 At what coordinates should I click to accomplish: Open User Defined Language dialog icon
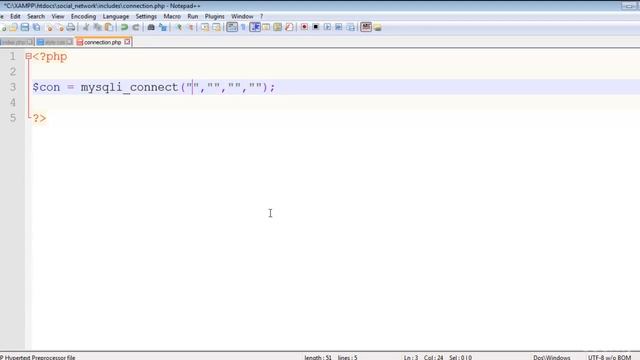pyautogui.click(x=266, y=27)
